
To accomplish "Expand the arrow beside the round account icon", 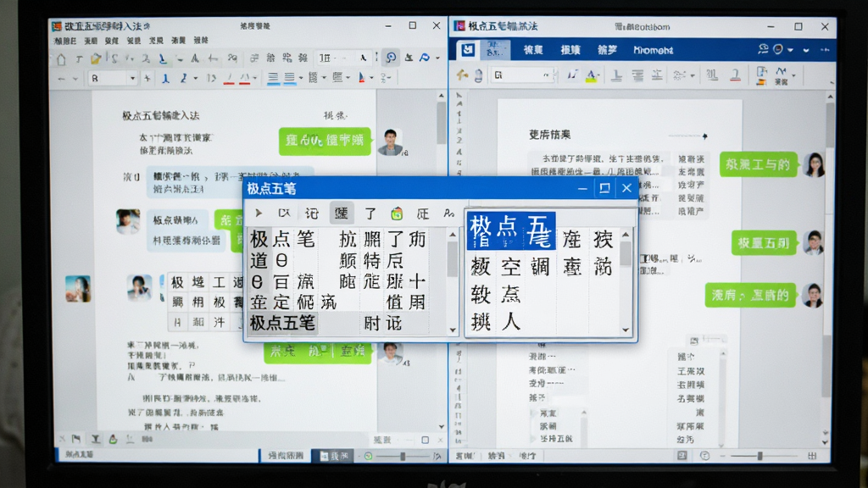I will (x=791, y=50).
